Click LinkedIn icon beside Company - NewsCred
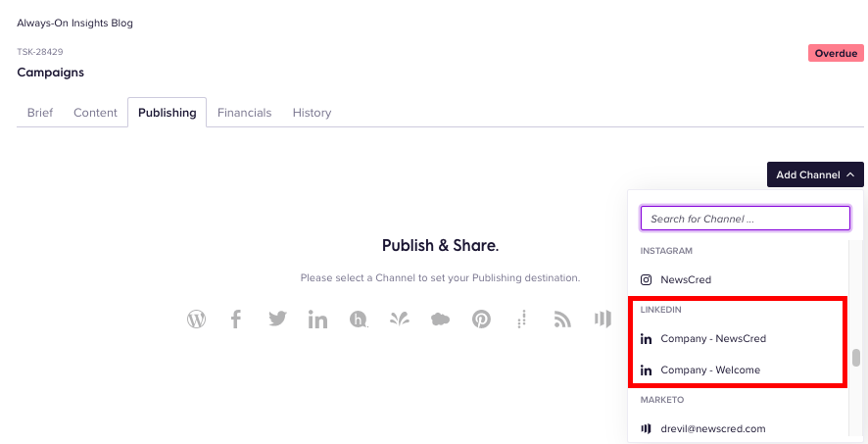 (x=646, y=339)
